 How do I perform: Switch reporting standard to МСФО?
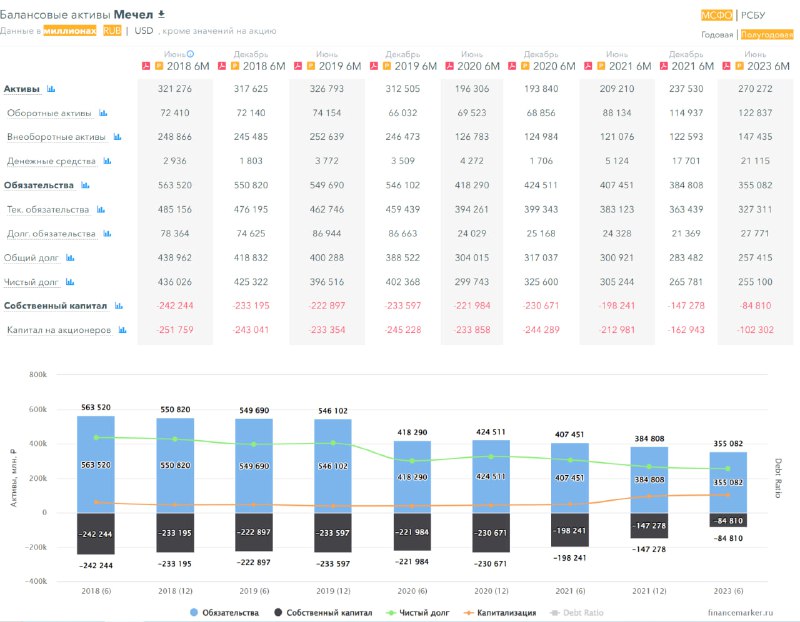(x=716, y=15)
